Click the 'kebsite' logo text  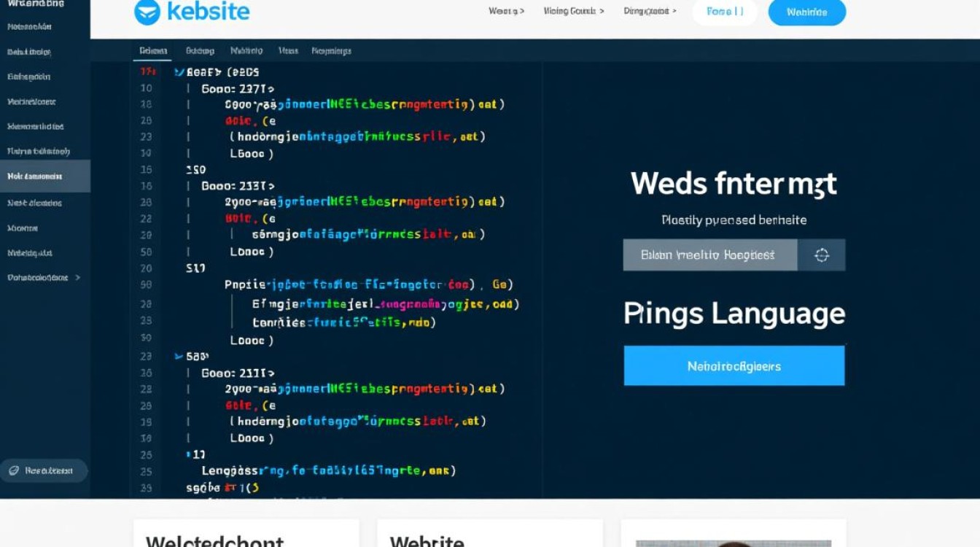[208, 12]
